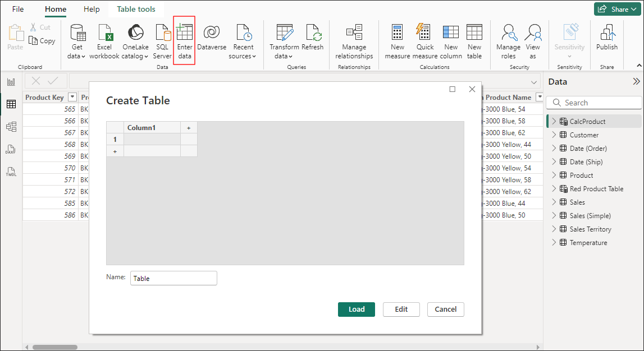This screenshot has height=351, width=644.
Task: Expand the Customer table
Action: [x=554, y=135]
